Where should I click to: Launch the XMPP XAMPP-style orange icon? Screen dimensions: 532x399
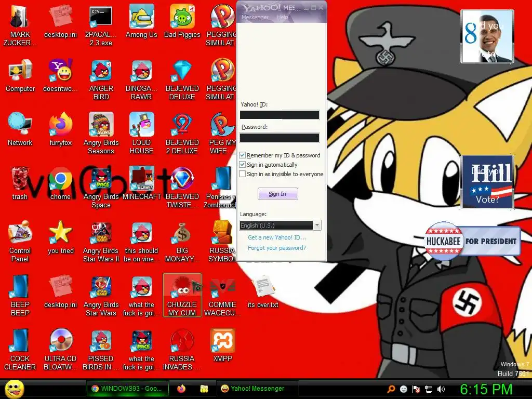(222, 345)
